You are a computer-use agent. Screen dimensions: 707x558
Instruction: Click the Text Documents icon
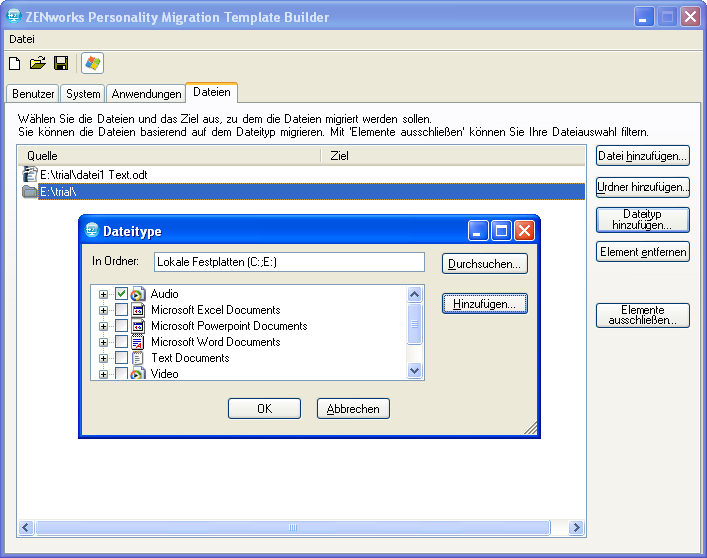tap(138, 358)
